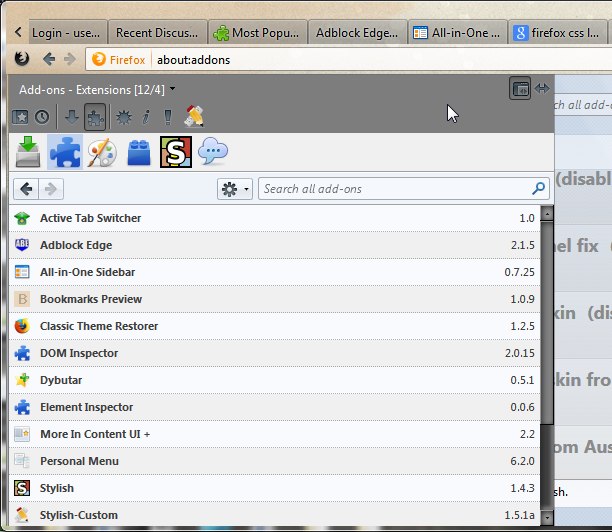Screen dimensions: 612x532
Task: Click the Bookmarks Preview B icon
Action: (x=22, y=299)
